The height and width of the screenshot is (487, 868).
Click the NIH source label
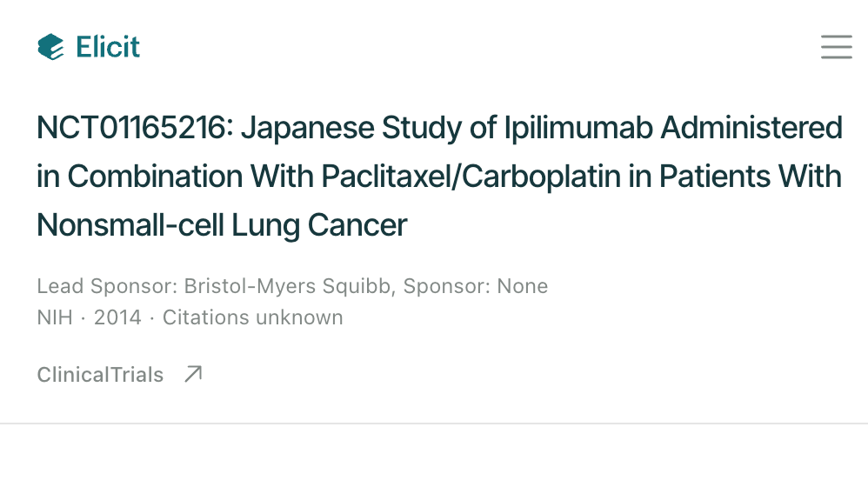[x=55, y=317]
